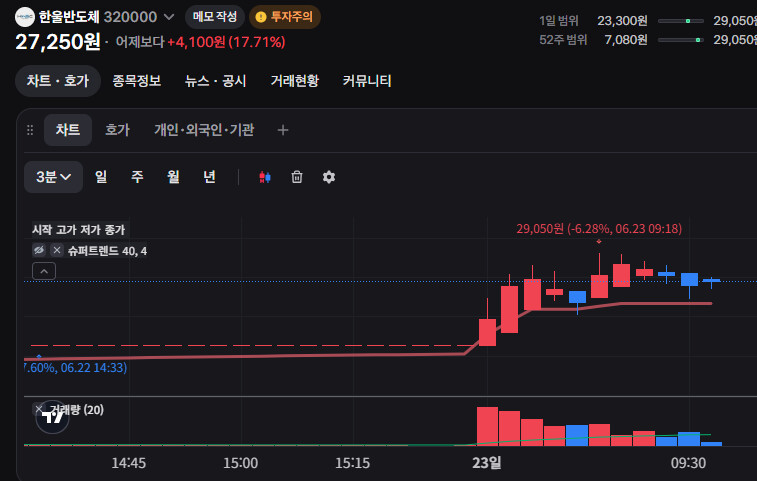The height and width of the screenshot is (481, 757).
Task: Click the 투자주의 warning badge
Action: click(285, 17)
